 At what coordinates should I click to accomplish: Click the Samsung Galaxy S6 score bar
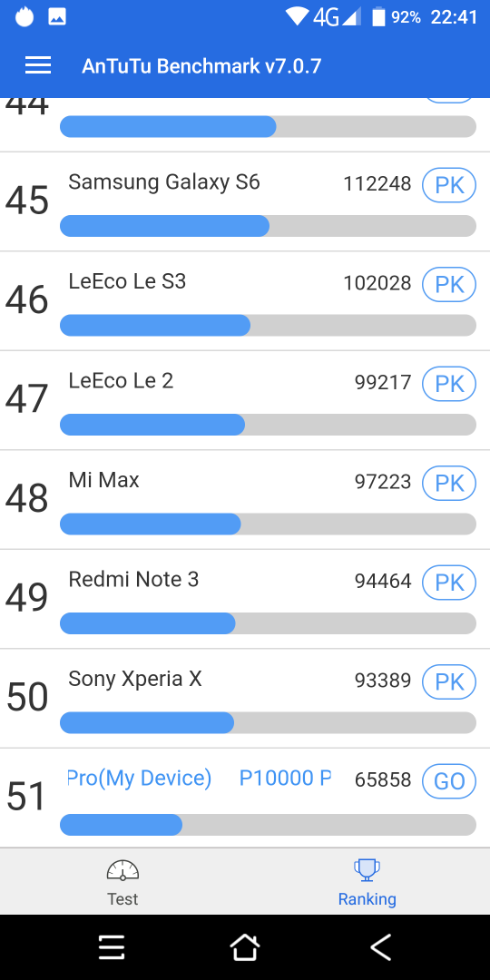pos(268,226)
